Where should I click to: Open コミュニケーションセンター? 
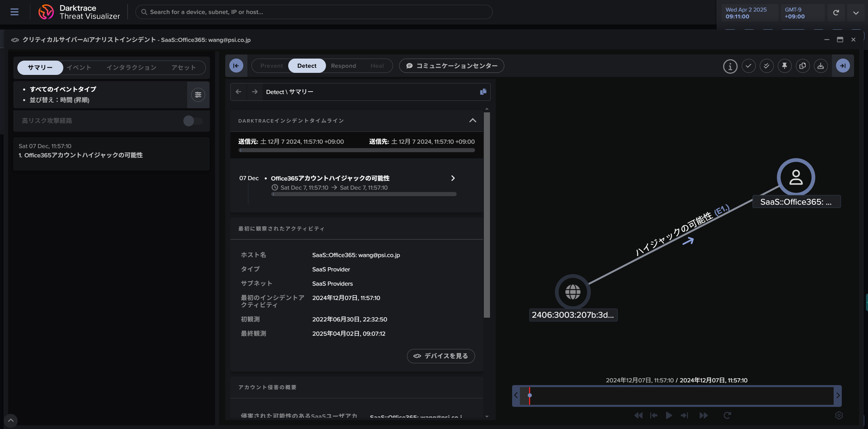pyautogui.click(x=452, y=66)
